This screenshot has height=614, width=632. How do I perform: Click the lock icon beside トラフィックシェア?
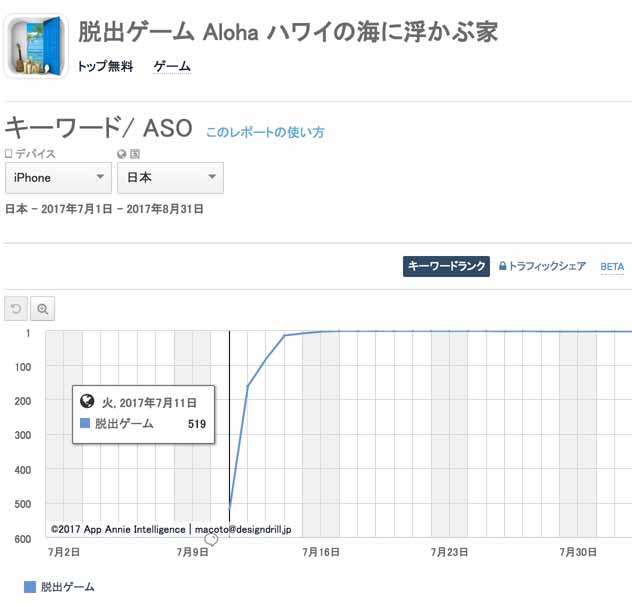click(x=502, y=266)
